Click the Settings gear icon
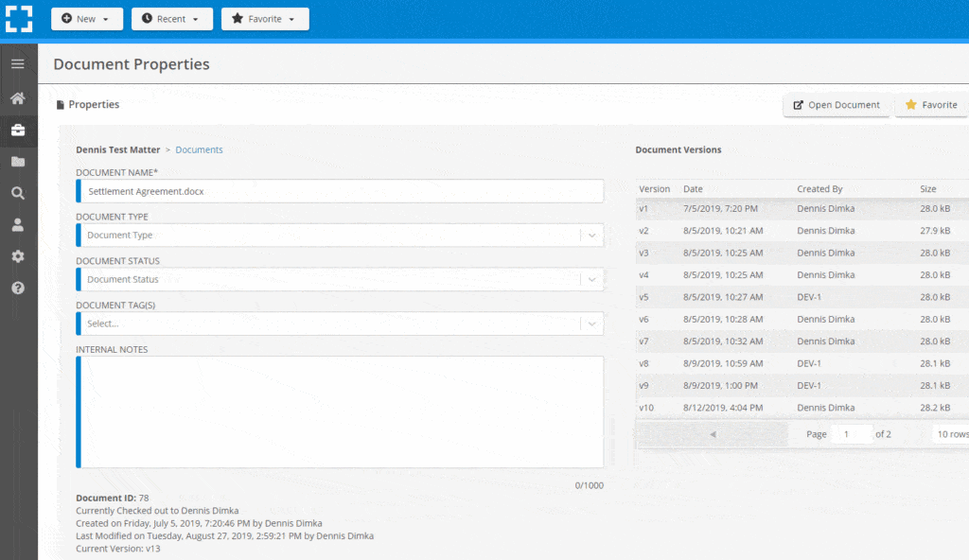Screen dimensions: 969x560 17,255
